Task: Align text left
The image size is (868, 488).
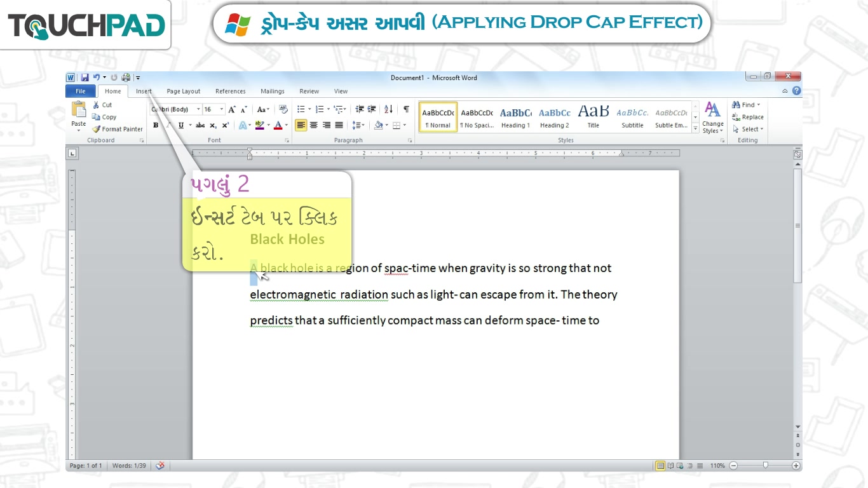Action: tap(301, 125)
